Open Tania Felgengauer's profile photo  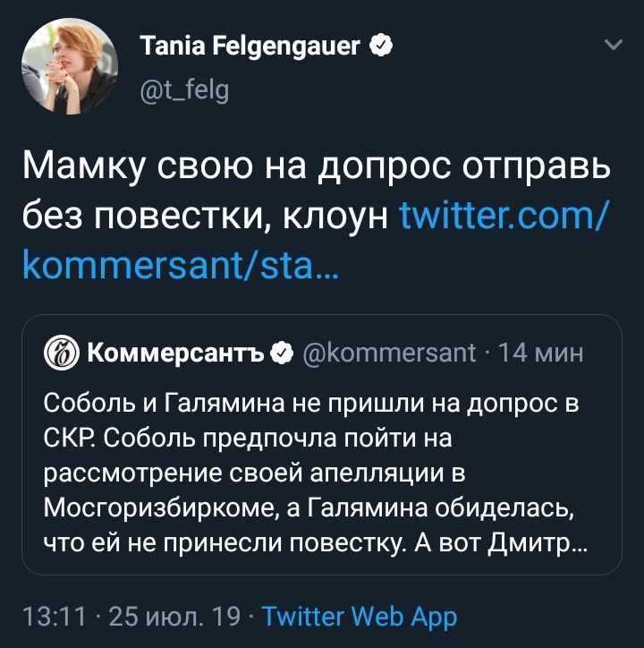[x=70, y=66]
